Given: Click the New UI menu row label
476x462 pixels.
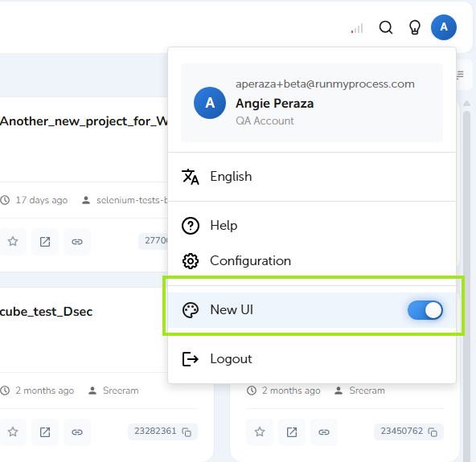Looking at the screenshot, I should click(232, 309).
